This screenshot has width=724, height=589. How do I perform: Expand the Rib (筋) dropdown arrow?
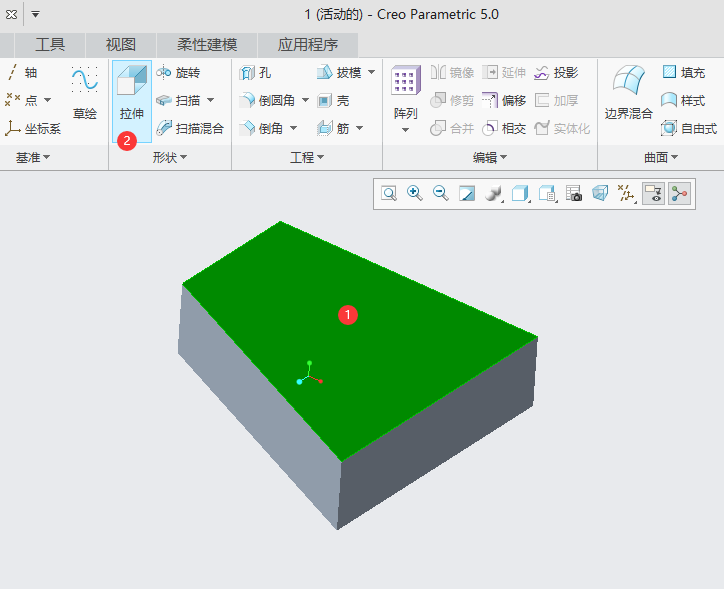click(x=359, y=128)
